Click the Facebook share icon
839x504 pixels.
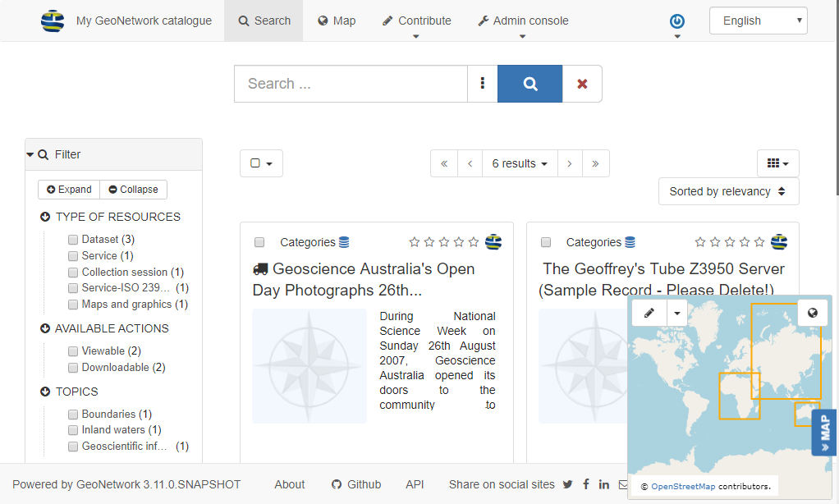coord(586,484)
